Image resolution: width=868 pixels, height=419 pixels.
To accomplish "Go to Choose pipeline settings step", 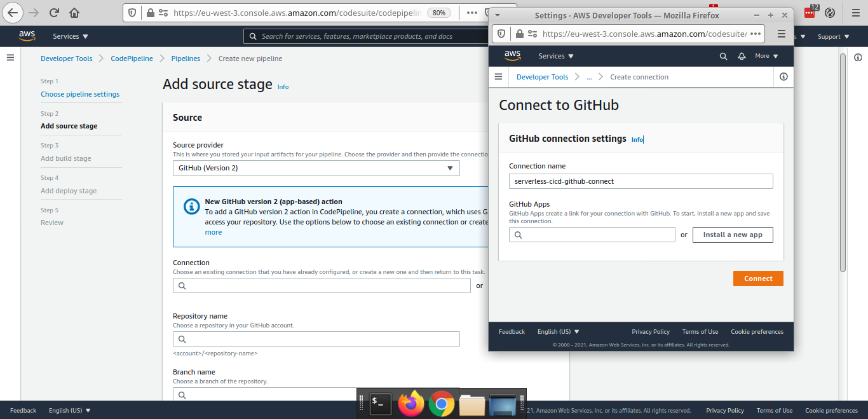I will (x=80, y=94).
